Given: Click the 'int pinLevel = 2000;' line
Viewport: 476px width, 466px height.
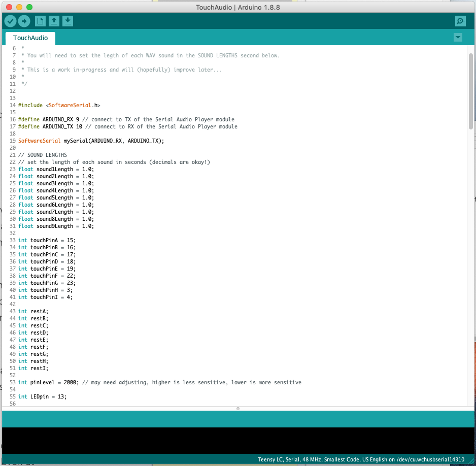Looking at the screenshot, I should click(x=160, y=383).
